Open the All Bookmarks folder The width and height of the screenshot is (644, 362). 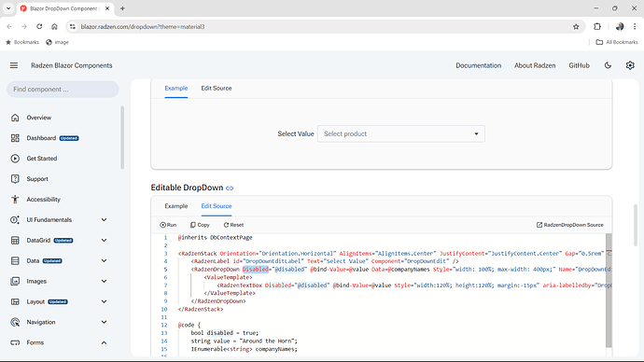pos(617,42)
